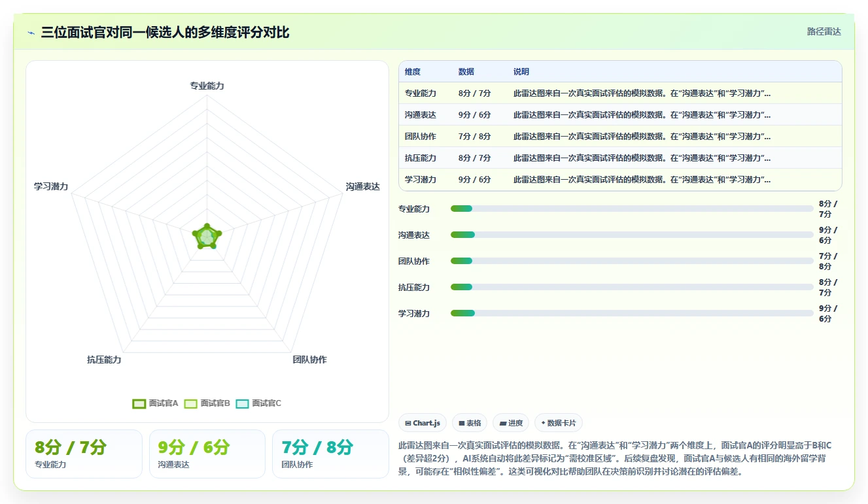Click the 抗压能力 progress bar
Screen dimensions: 868x504
632,287
